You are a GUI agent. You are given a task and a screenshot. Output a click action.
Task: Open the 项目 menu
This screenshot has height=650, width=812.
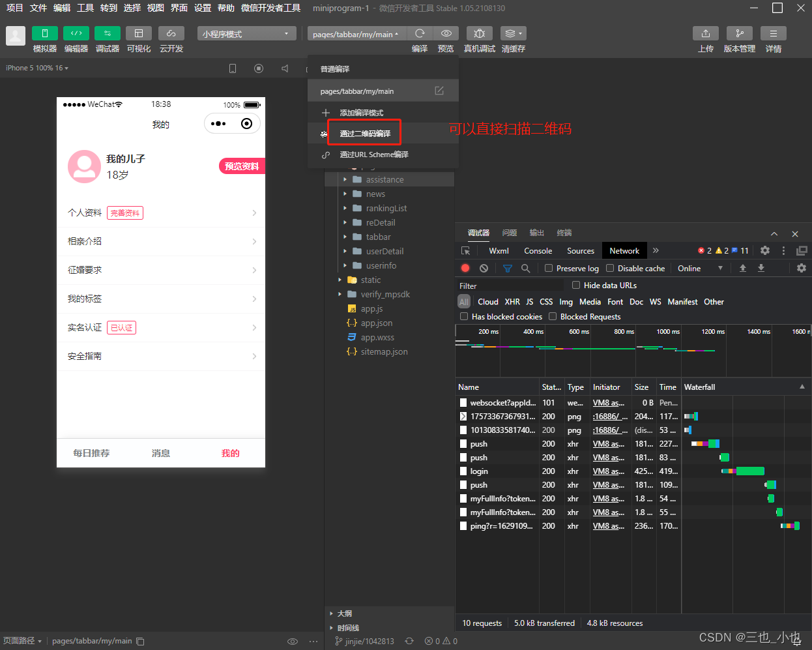click(x=14, y=8)
